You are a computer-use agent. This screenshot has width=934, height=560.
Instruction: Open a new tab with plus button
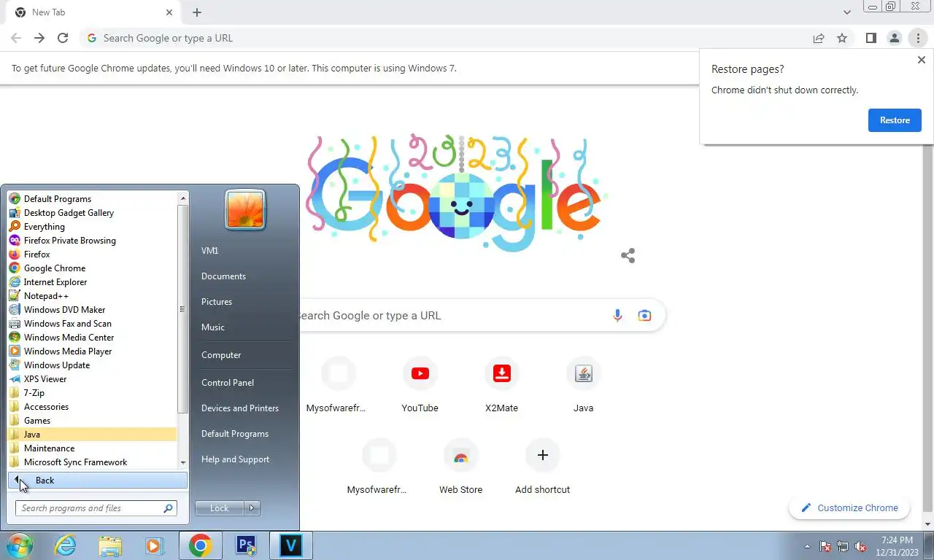(197, 12)
